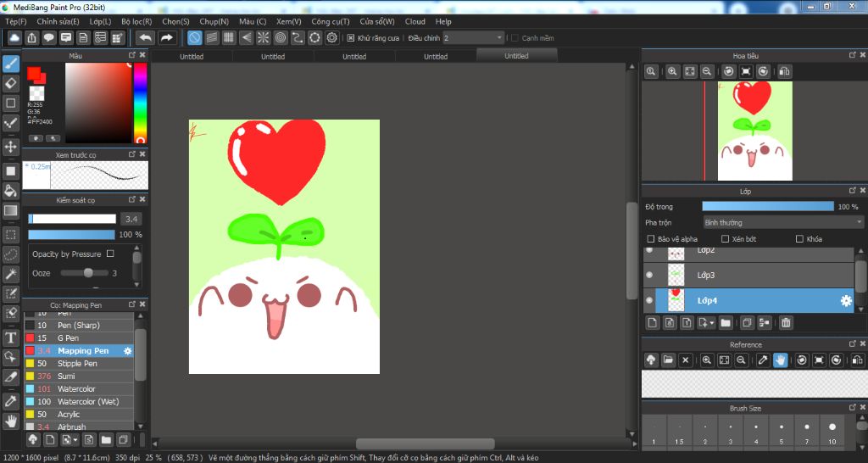Select the G Pen brush
The image size is (868, 463).
[79, 337]
